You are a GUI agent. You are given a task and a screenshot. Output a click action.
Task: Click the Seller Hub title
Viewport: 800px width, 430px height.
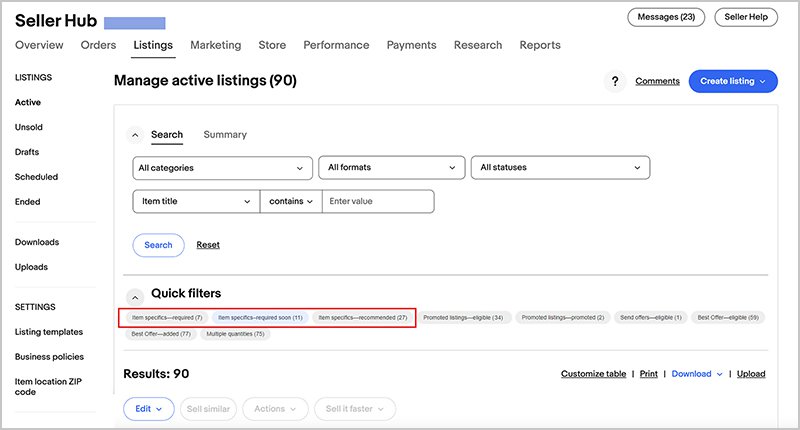point(56,21)
